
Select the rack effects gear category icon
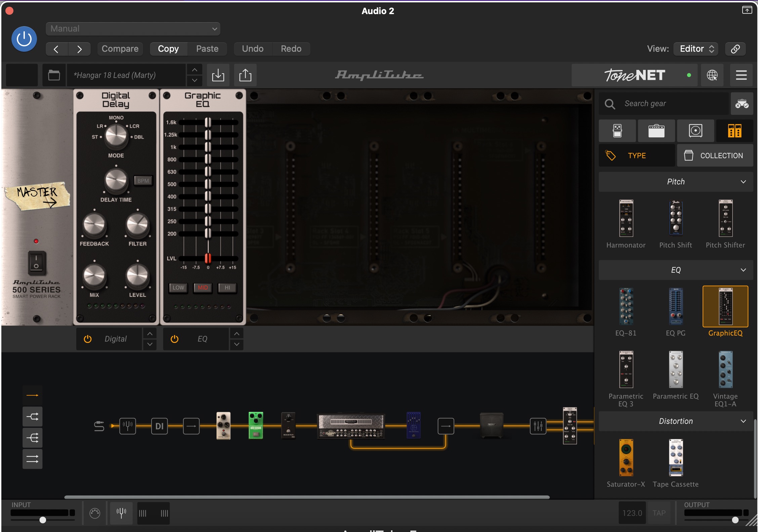coord(734,131)
